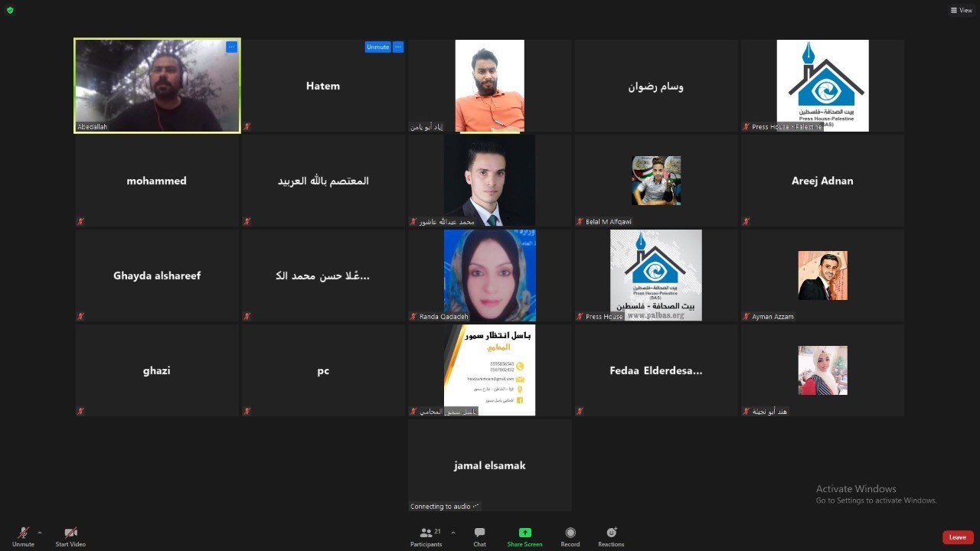Open the Chat panel
This screenshot has width=980, height=551.
tap(479, 533)
